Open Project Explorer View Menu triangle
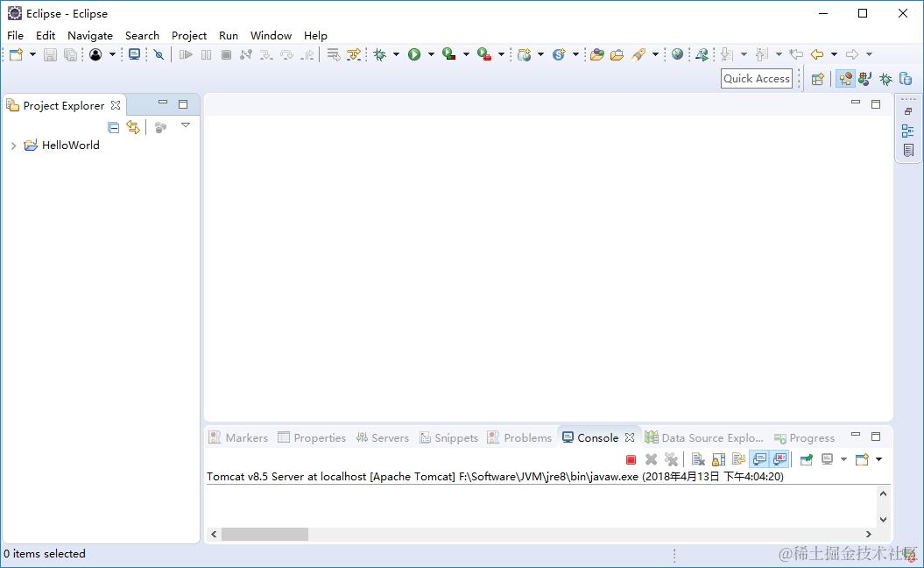This screenshot has height=568, width=924. coord(186,125)
